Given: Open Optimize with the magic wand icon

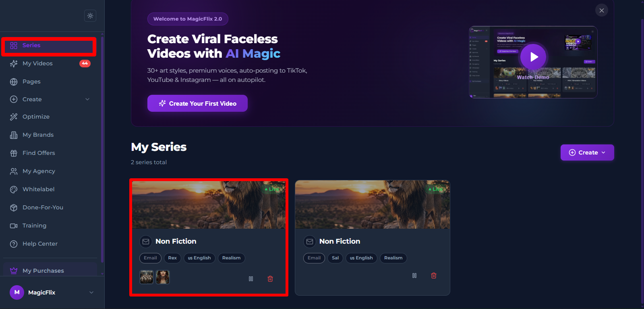Looking at the screenshot, I should tap(14, 117).
